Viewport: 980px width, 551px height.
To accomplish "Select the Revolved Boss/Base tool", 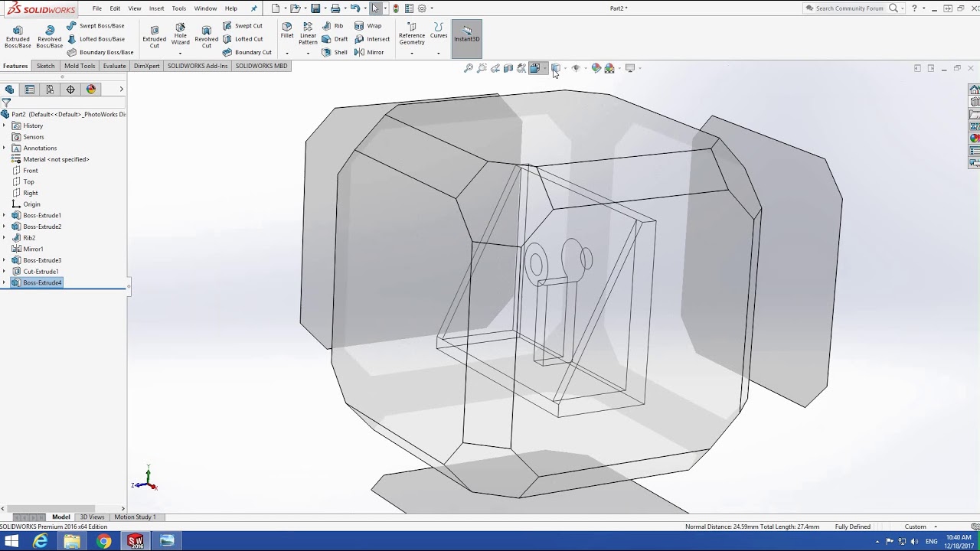I will coord(50,36).
